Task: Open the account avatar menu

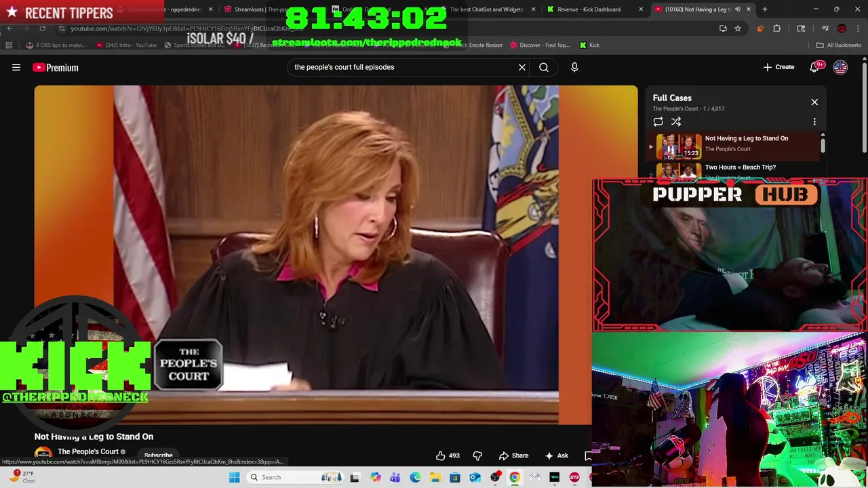Action: click(840, 67)
